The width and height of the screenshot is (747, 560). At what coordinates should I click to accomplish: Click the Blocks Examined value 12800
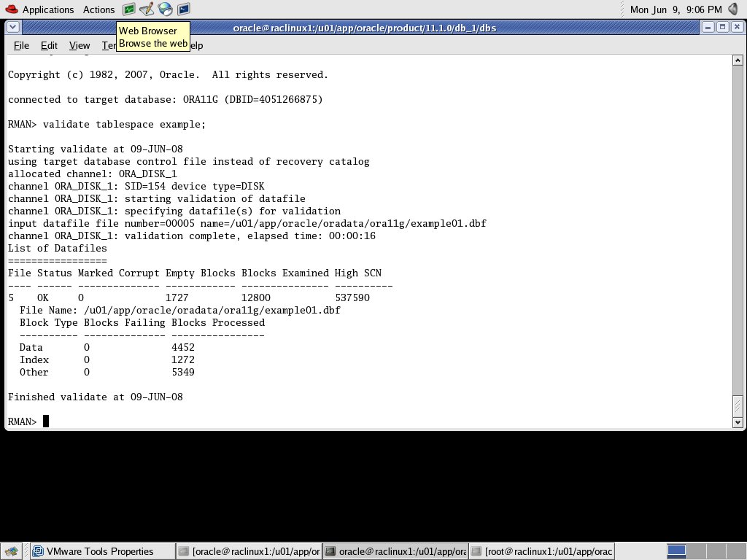[x=256, y=297]
